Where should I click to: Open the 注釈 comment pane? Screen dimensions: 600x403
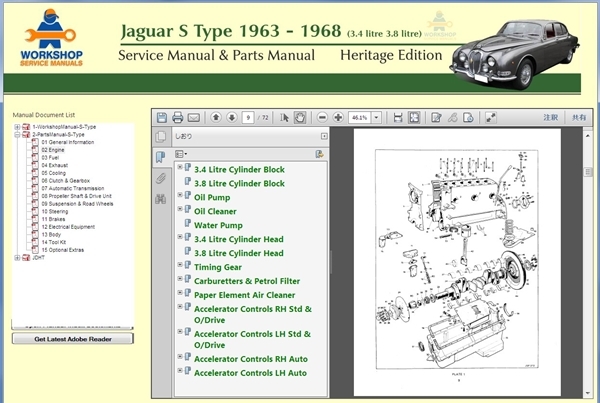click(551, 117)
